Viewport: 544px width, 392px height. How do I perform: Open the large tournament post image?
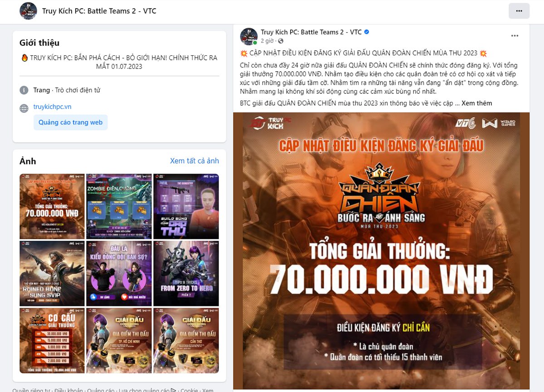pos(381,251)
